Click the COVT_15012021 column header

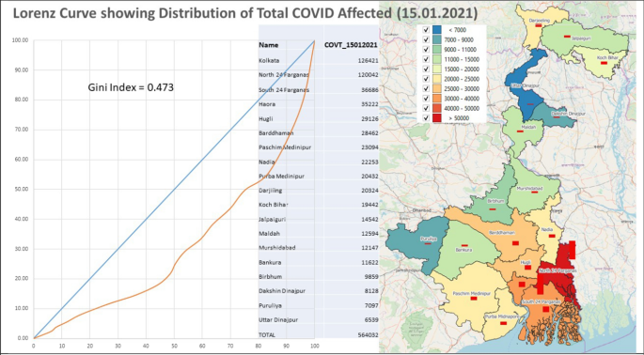tap(351, 45)
